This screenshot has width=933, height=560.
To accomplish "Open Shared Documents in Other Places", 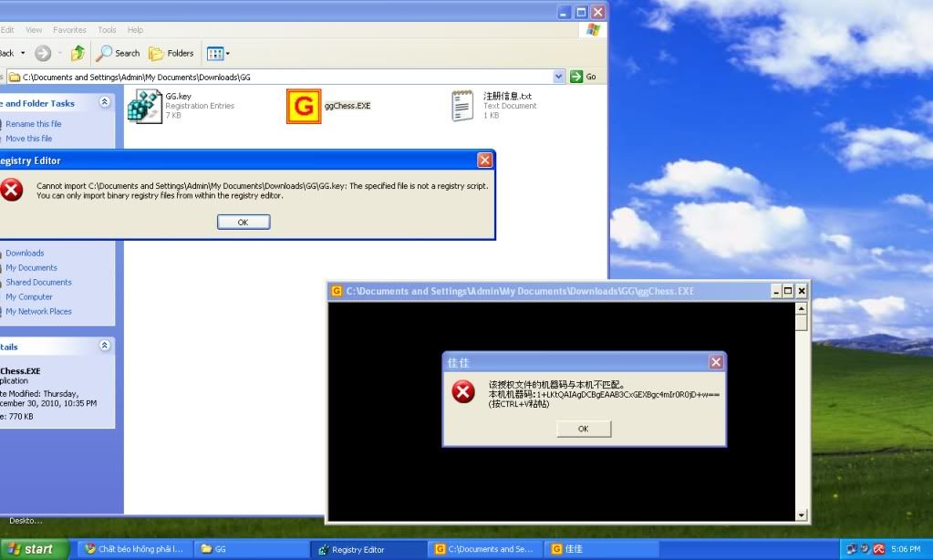I will (x=38, y=282).
